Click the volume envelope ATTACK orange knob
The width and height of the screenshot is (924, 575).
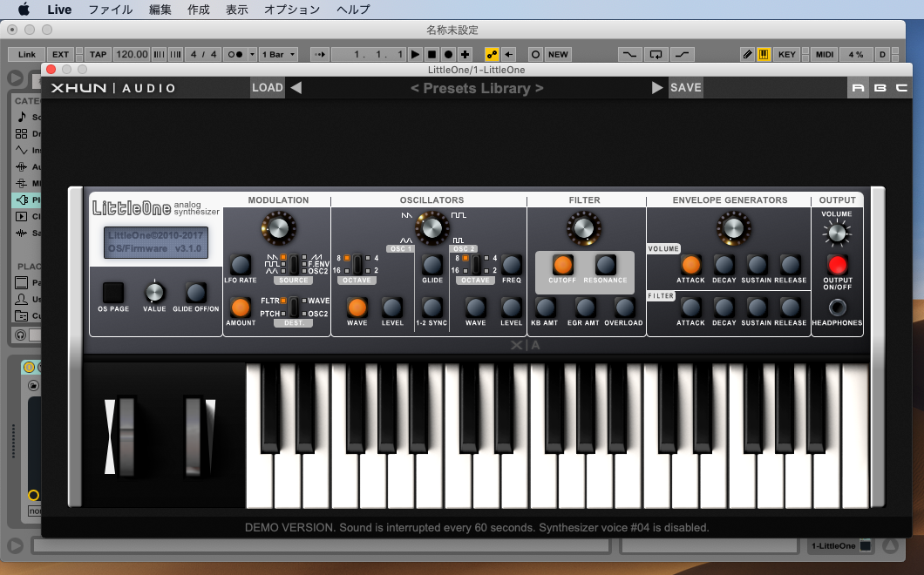pos(690,265)
